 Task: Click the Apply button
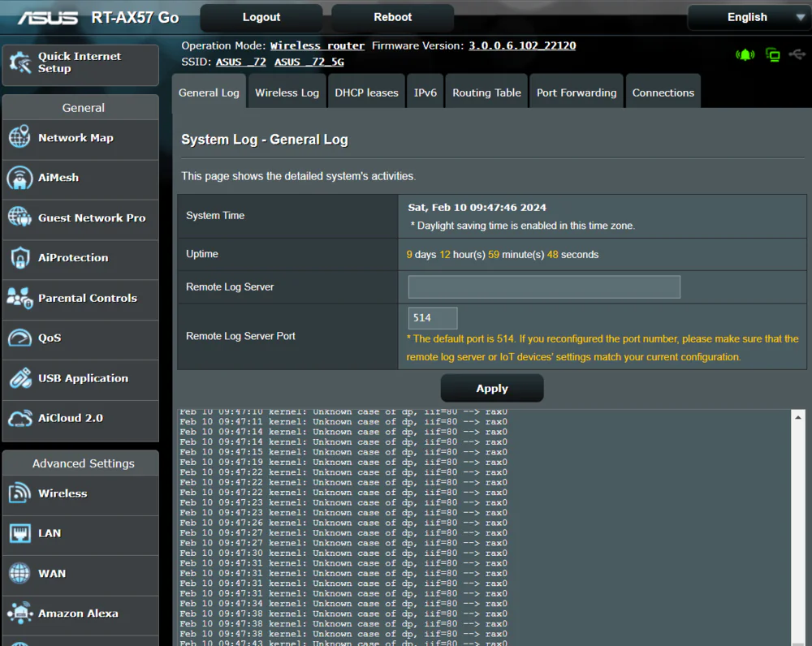tap(492, 388)
